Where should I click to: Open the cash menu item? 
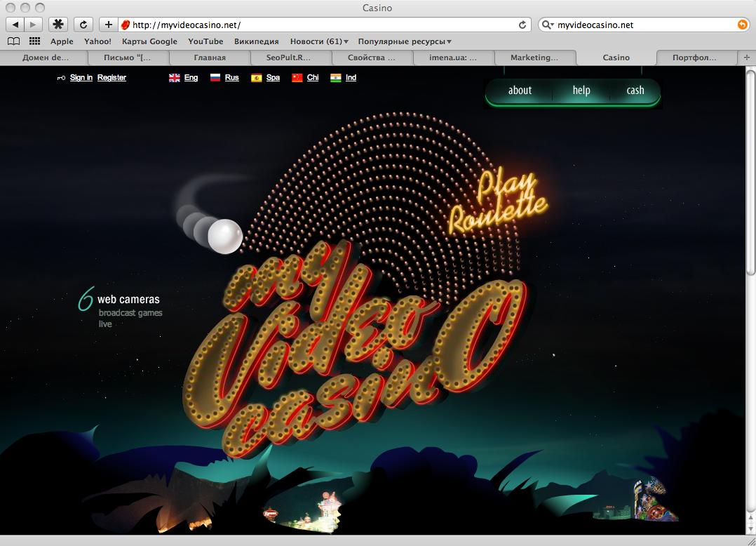(x=635, y=91)
